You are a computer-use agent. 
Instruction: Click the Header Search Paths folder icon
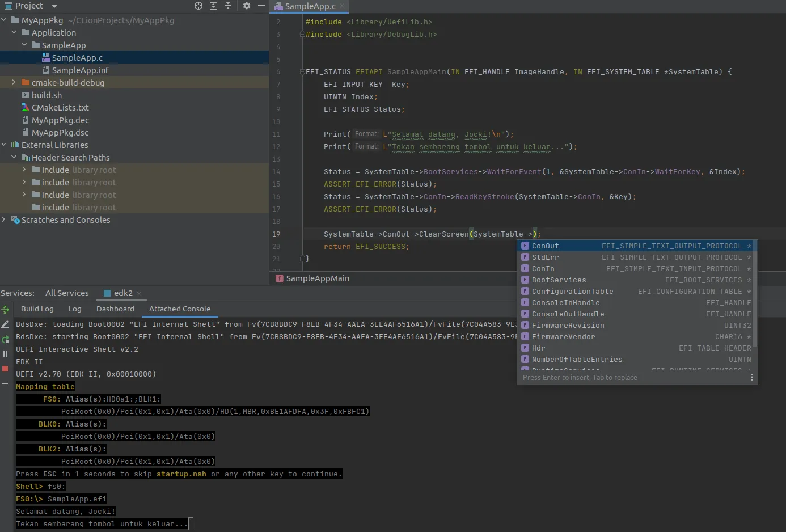(x=26, y=157)
